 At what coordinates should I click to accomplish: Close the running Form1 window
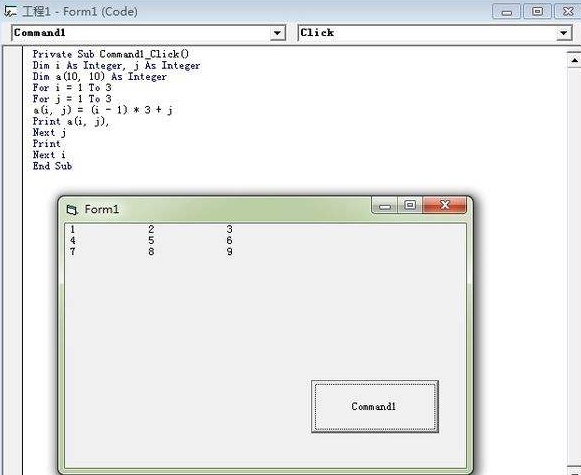coord(445,205)
